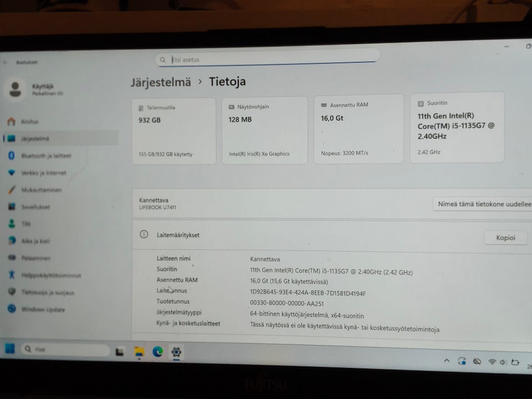Viewport: 532px width, 399px height.
Task: Collapse the Laitemääritykset section header
Action: pyautogui.click(x=332, y=236)
